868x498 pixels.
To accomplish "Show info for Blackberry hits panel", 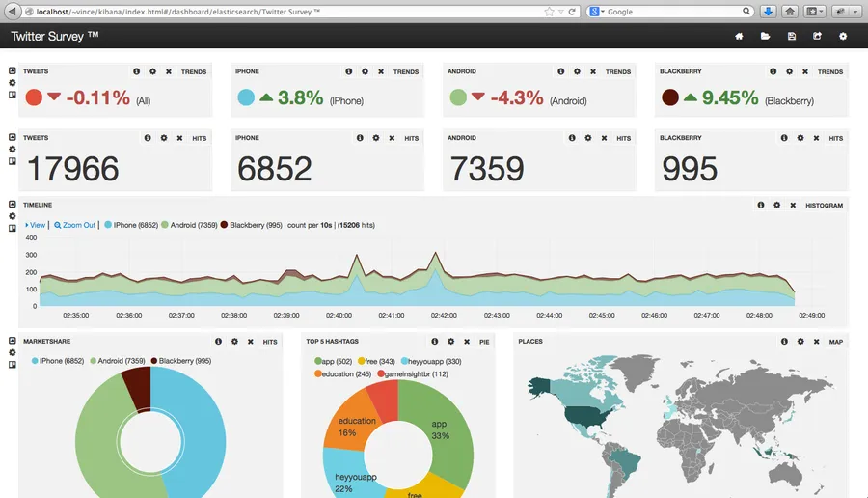I will coord(784,138).
